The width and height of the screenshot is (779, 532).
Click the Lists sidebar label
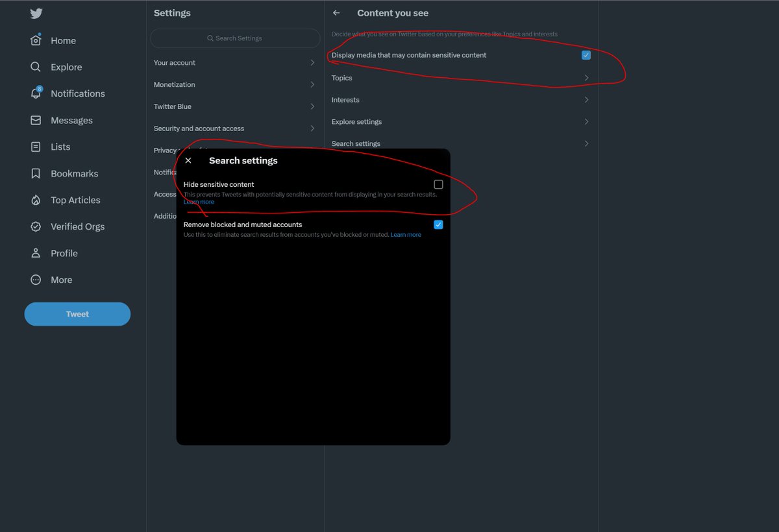(60, 147)
